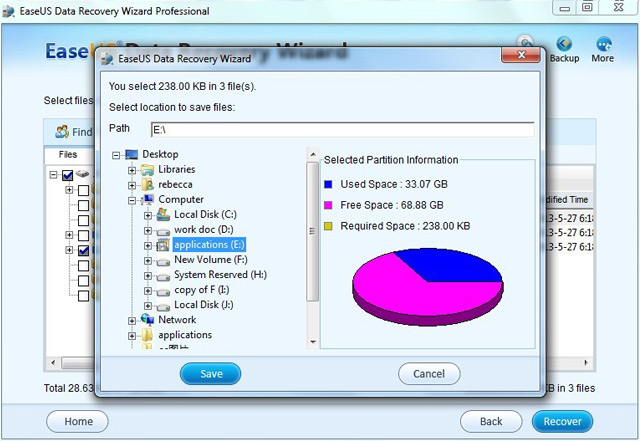Click the yellow Required Space swatch
Viewport: 640px width, 441px height.
pyautogui.click(x=328, y=226)
